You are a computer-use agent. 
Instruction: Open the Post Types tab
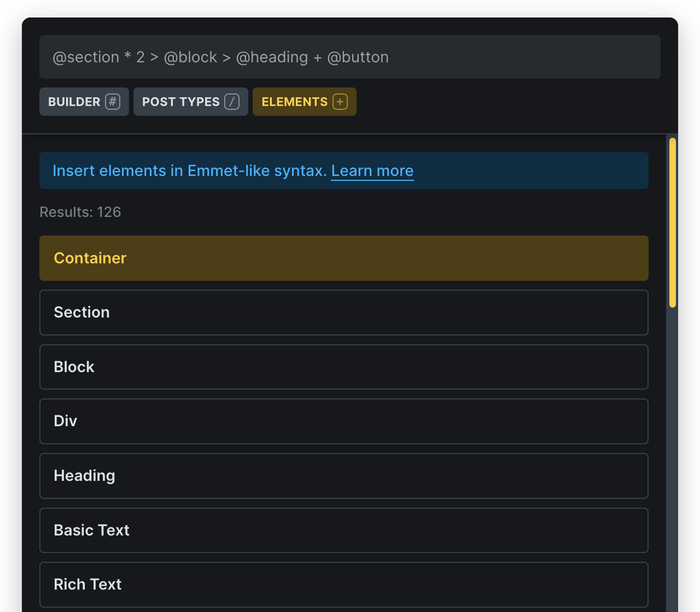point(180,102)
